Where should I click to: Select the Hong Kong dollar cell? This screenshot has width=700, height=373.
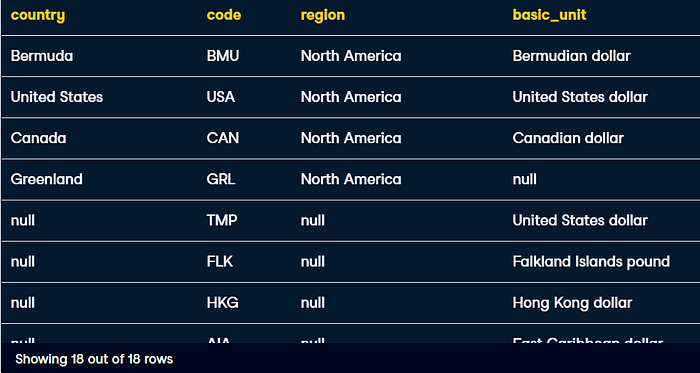click(572, 303)
